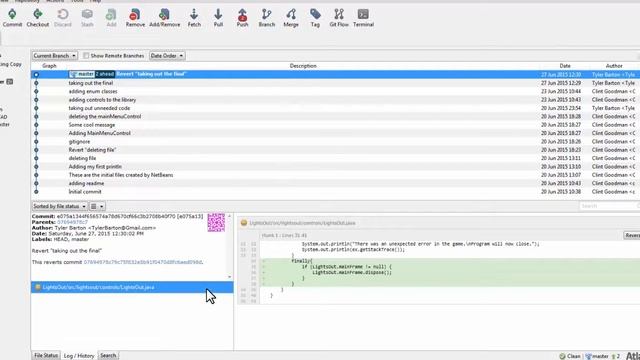Viewport: 640px width, 360px height.
Task: Click the commit author avatar image
Action: (x=216, y=222)
